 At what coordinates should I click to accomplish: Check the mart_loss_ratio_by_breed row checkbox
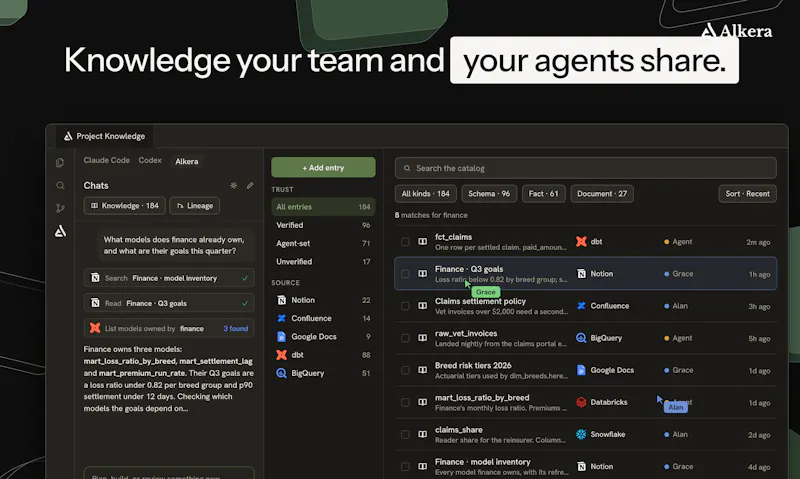coord(405,402)
